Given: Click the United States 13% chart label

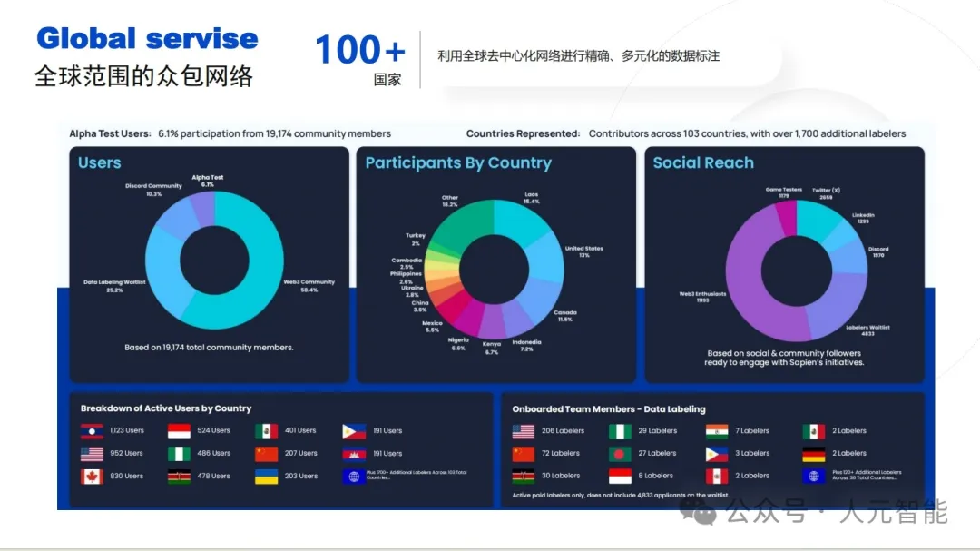Looking at the screenshot, I should [583, 251].
